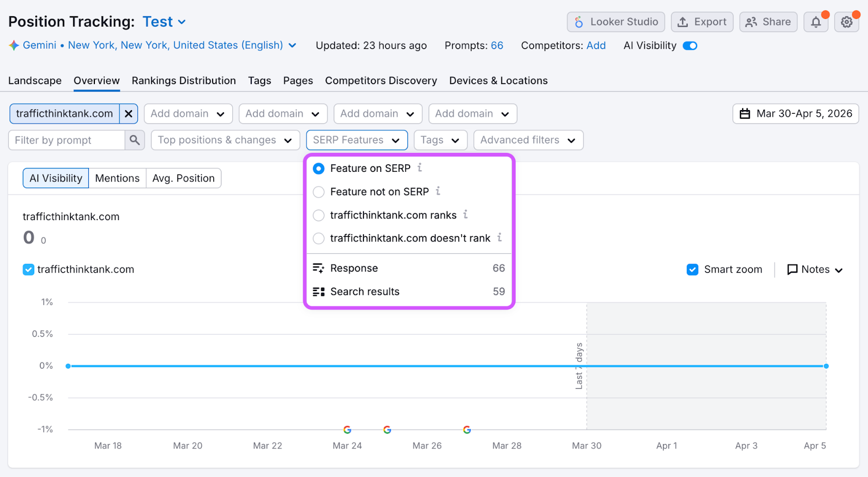Click the calendar icon in date range
This screenshot has width=868, height=477.
(745, 114)
